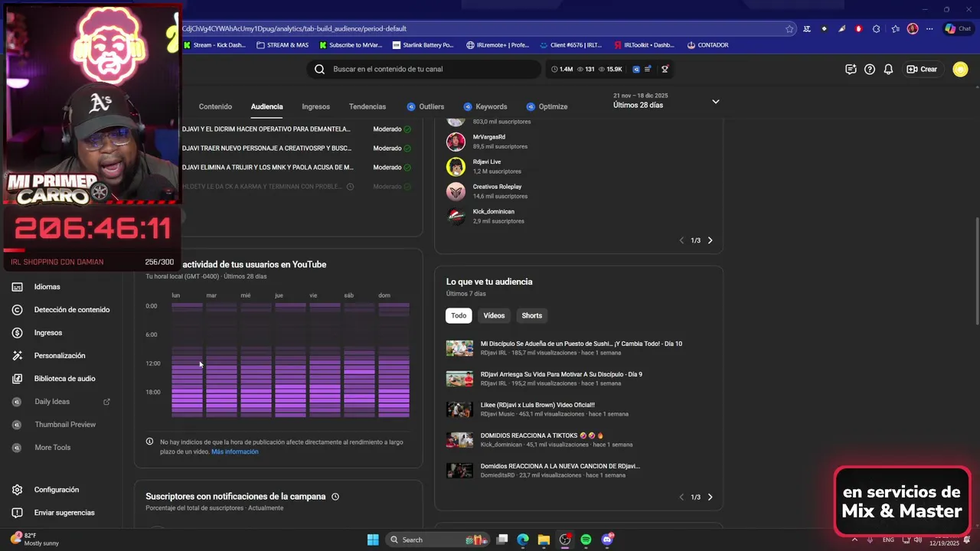Open the CREATM & MAS bookmark
The height and width of the screenshot is (551, 980).
(283, 45)
